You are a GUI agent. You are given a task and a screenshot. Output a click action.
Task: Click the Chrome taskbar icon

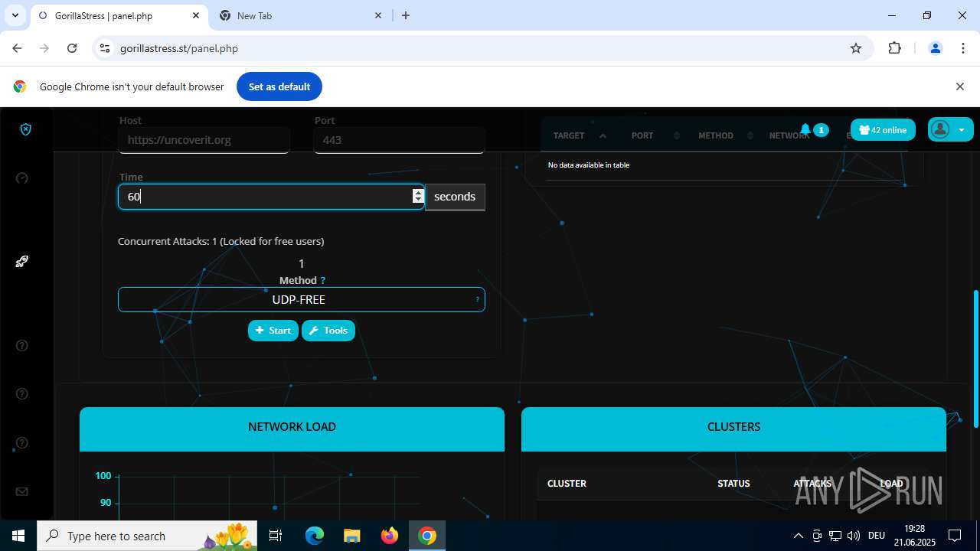pyautogui.click(x=427, y=536)
